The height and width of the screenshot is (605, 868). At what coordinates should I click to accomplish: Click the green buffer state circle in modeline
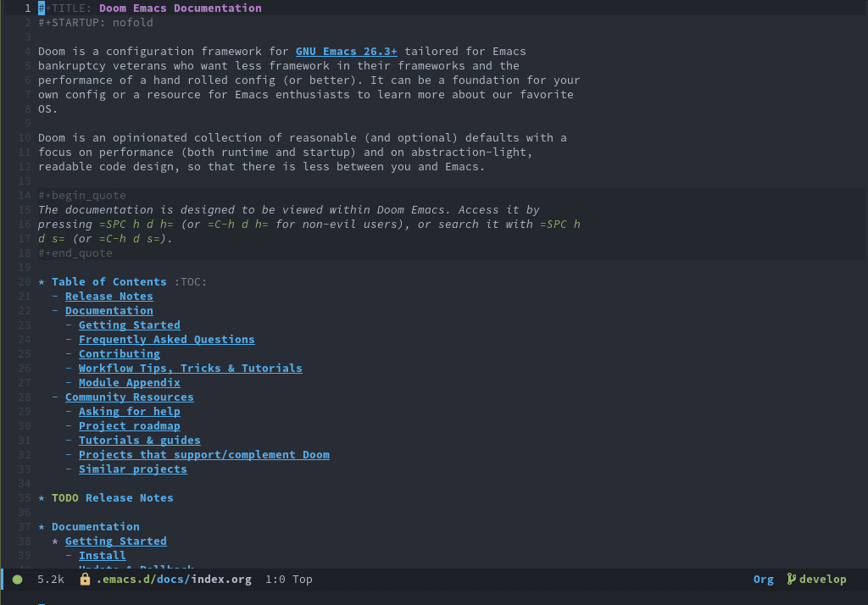click(18, 580)
